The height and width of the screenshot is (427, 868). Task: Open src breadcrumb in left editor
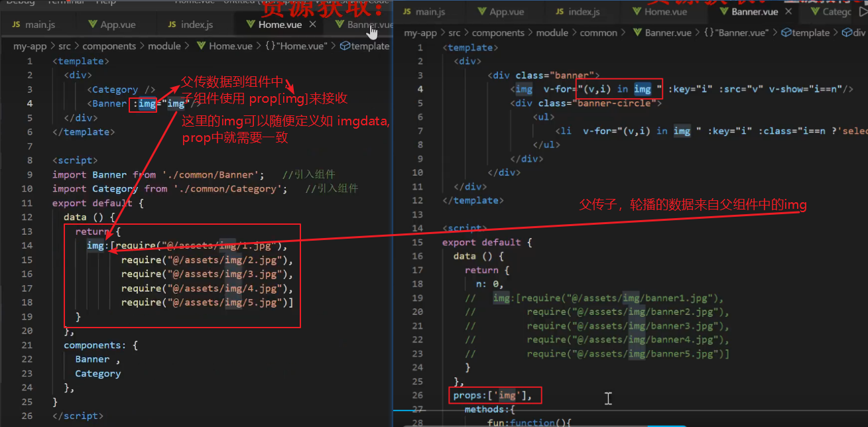point(65,46)
